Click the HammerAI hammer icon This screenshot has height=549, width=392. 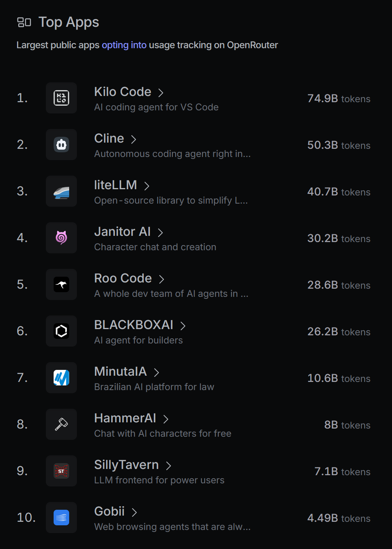coord(61,424)
